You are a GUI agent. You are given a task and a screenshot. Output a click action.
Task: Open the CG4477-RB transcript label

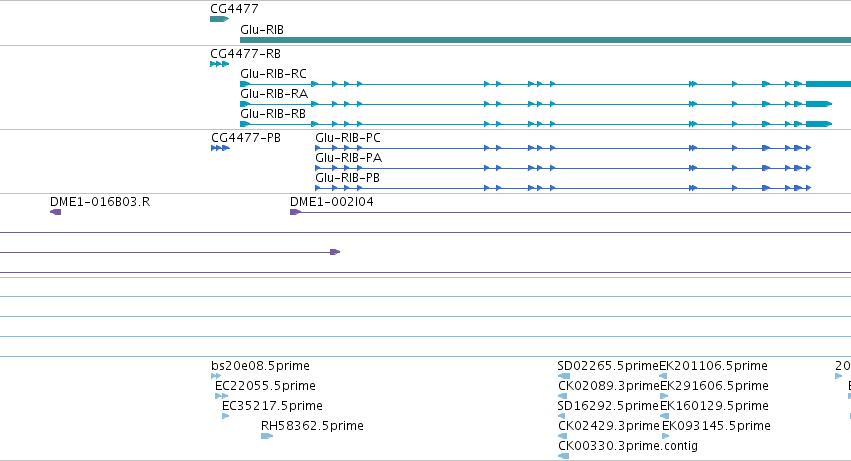[x=245, y=54]
